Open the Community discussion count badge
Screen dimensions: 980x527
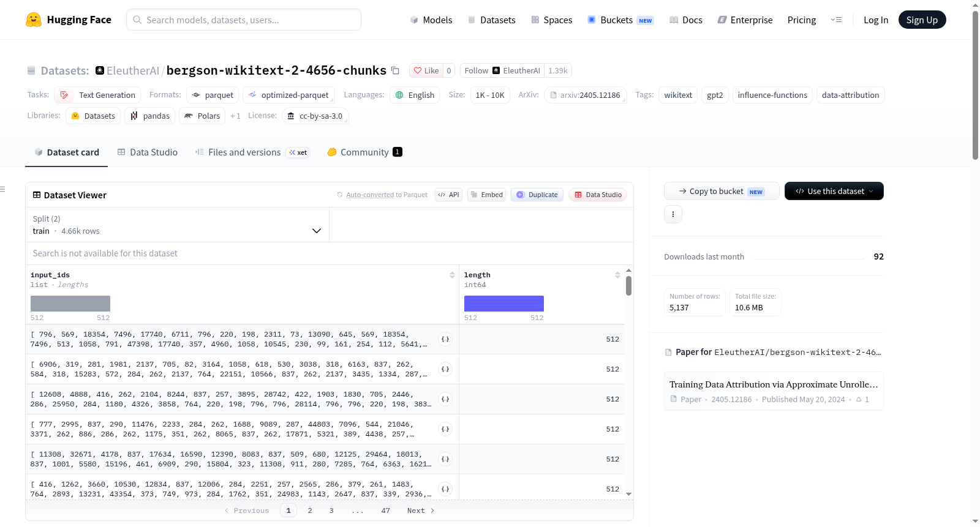click(398, 152)
